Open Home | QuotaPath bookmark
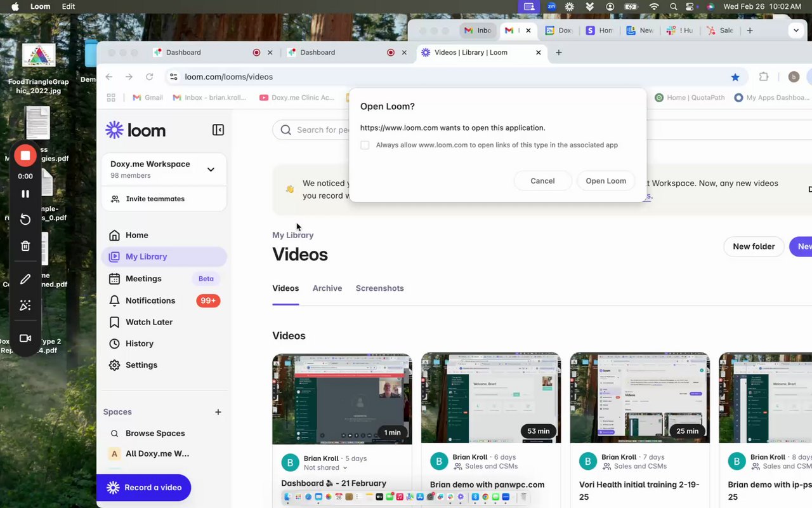812x508 pixels. (690, 98)
